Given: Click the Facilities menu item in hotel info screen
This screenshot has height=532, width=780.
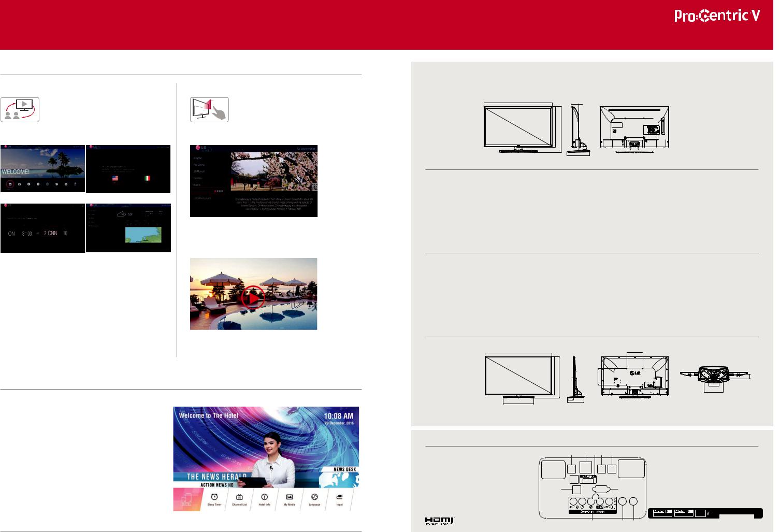Looking at the screenshot, I should coord(198,178).
